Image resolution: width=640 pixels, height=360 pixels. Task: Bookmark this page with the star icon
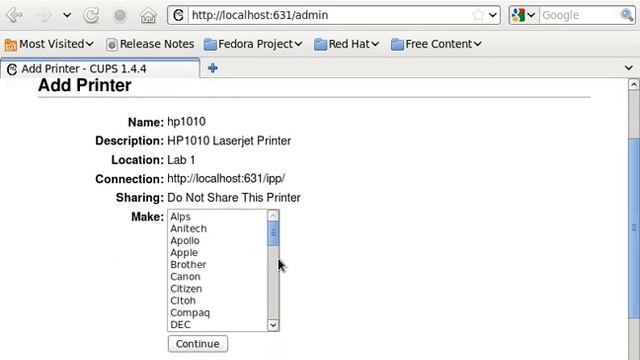478,15
